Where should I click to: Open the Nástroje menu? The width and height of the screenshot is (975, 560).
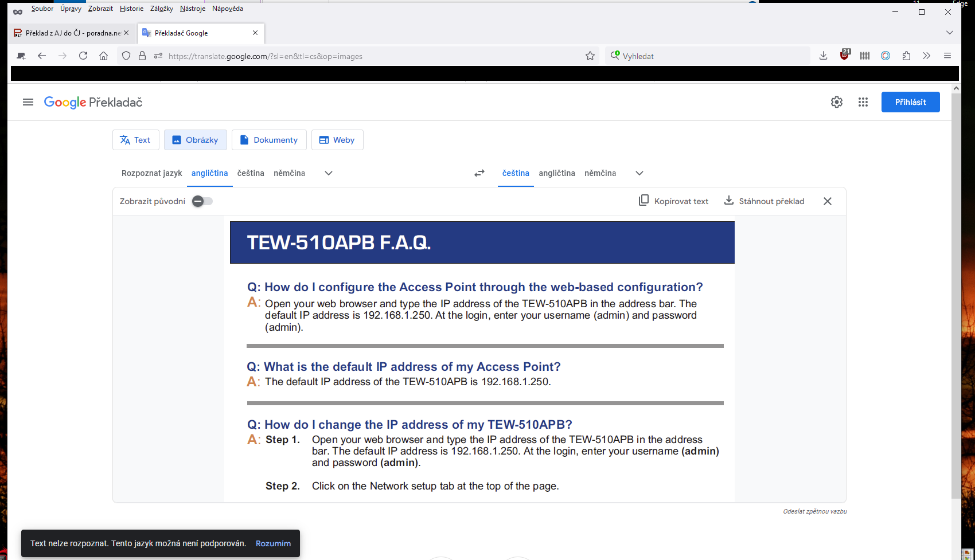tap(193, 9)
